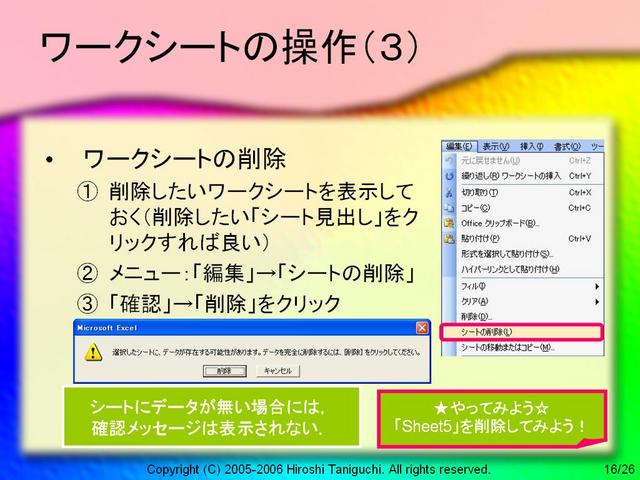Expand the フィル submenu arrow
The width and height of the screenshot is (640, 480).
point(597,287)
